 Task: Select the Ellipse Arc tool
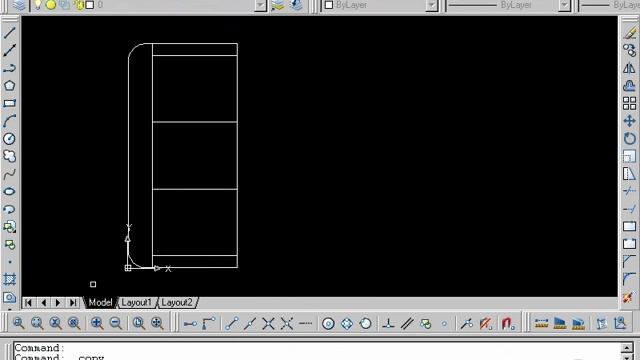coord(9,209)
